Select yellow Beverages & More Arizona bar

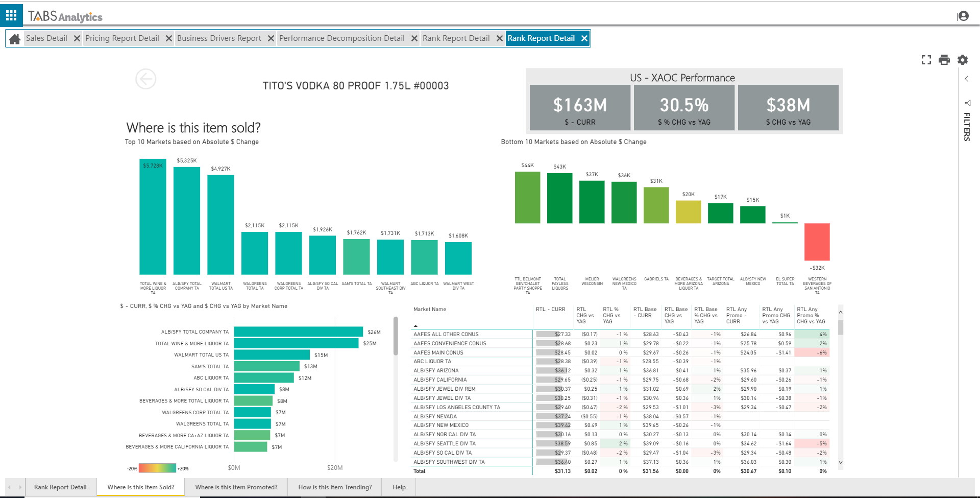688,212
